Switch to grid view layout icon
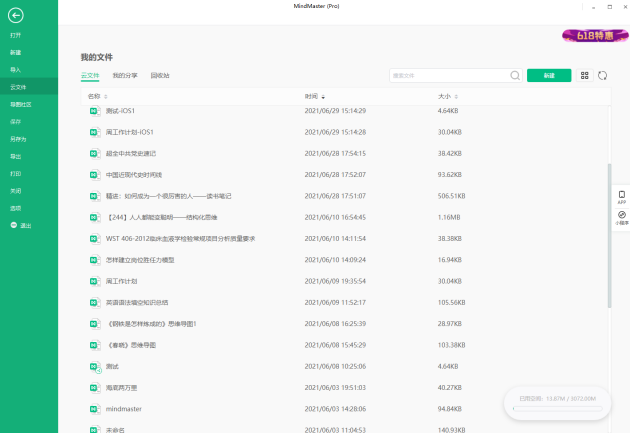The height and width of the screenshot is (433, 630). pos(585,75)
